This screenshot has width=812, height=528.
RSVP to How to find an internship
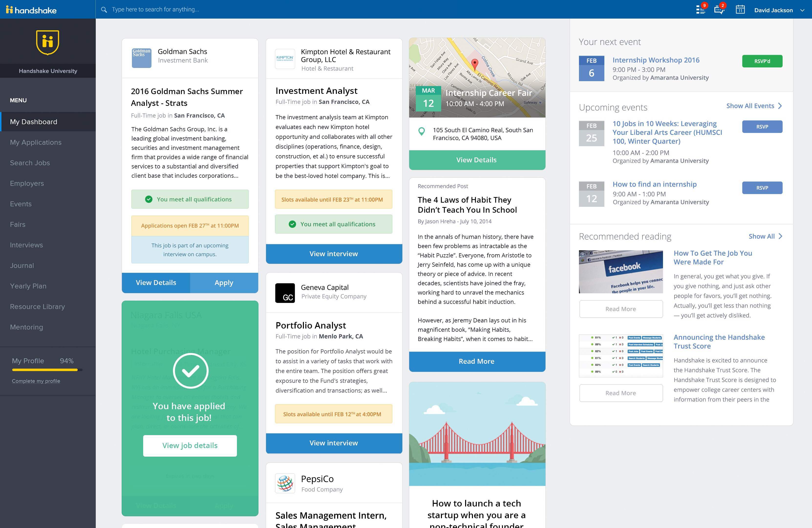pyautogui.click(x=762, y=188)
